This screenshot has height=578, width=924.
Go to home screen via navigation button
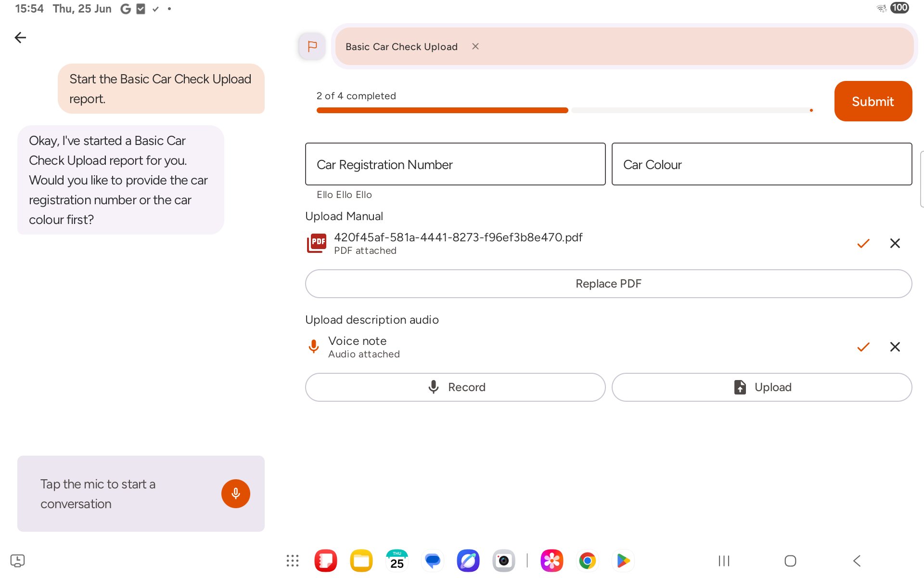pos(790,561)
